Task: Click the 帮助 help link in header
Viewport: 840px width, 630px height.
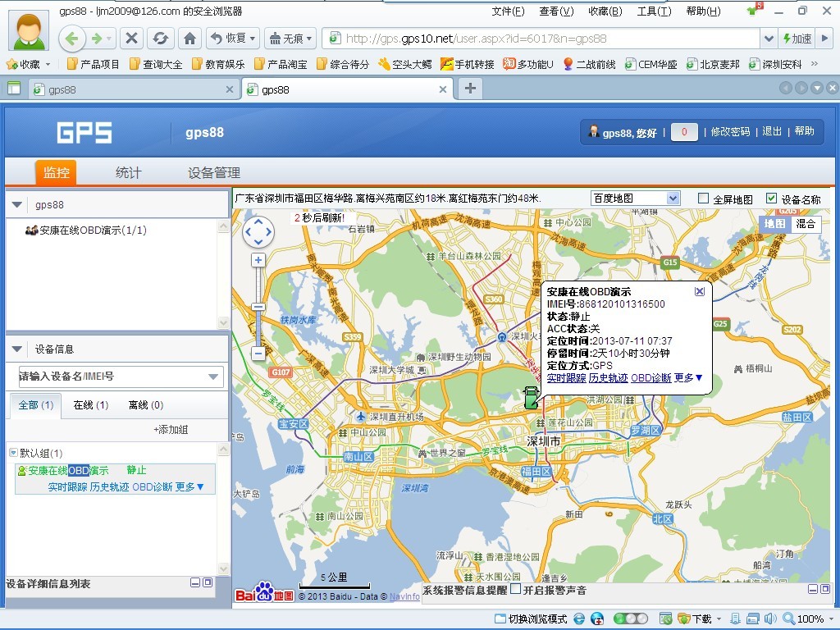Action: coord(804,131)
